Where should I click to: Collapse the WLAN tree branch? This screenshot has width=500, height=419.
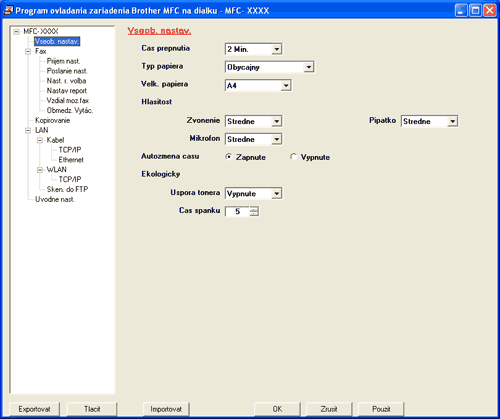coord(40,170)
